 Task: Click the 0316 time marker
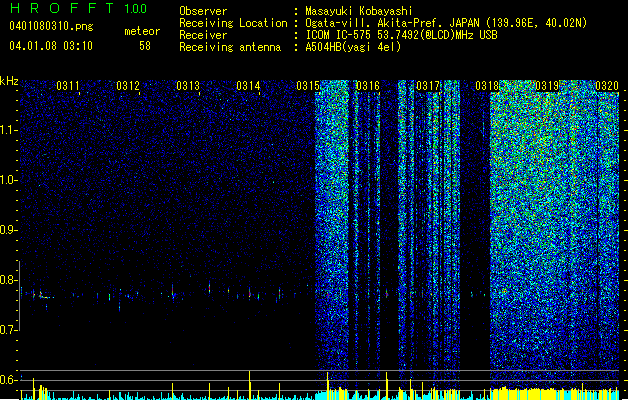point(367,86)
